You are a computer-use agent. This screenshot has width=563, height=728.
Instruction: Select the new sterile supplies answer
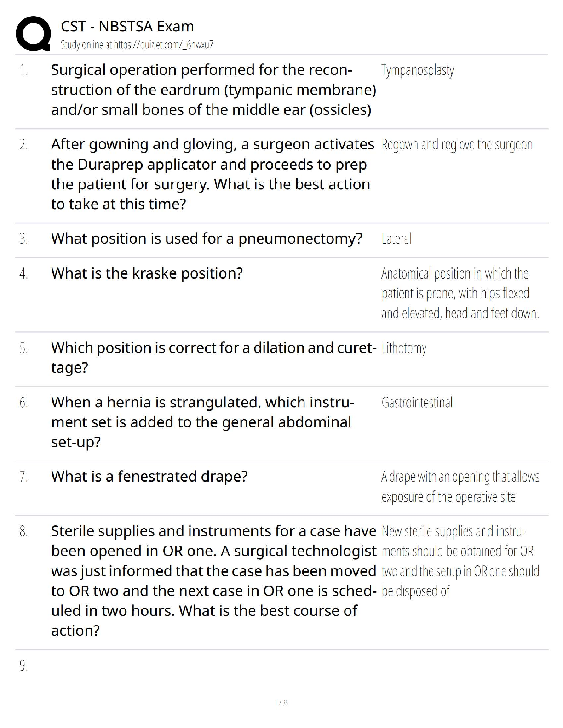click(460, 561)
